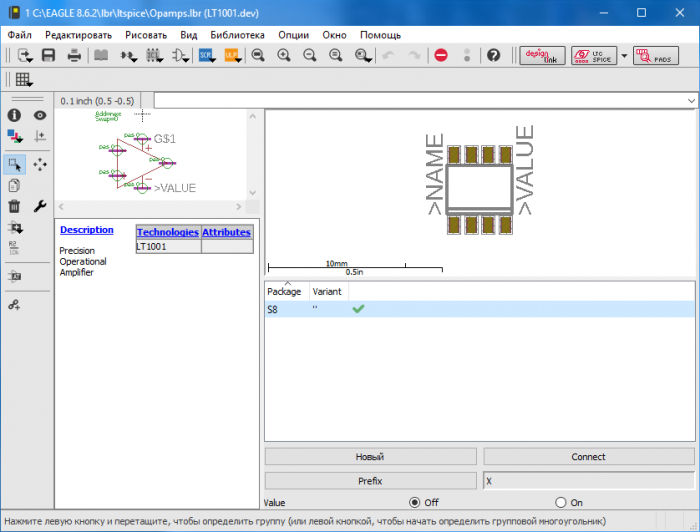
Task: Open the Description link
Action: [87, 230]
